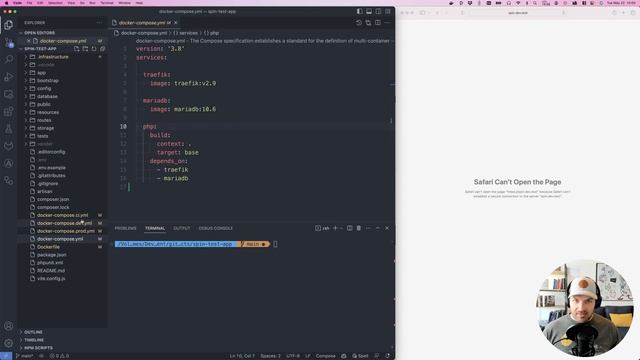The width and height of the screenshot is (640, 360).
Task: Open the Search view in activity bar
Action: (x=9, y=59)
